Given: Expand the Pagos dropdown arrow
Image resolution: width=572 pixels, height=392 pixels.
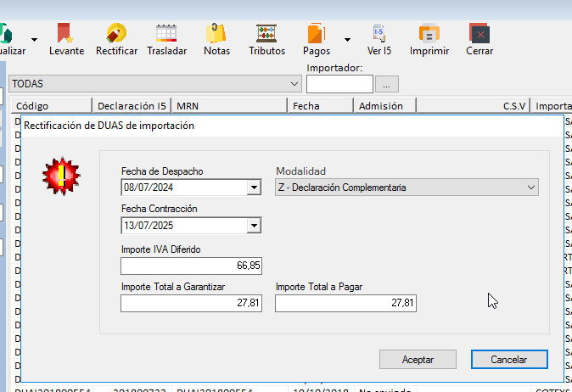Looking at the screenshot, I should click(347, 39).
